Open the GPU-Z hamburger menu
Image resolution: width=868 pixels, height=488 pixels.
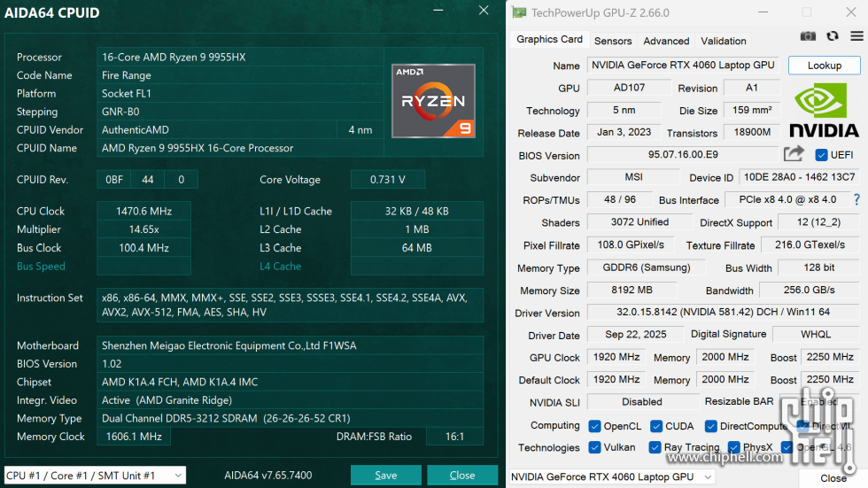coord(856,36)
